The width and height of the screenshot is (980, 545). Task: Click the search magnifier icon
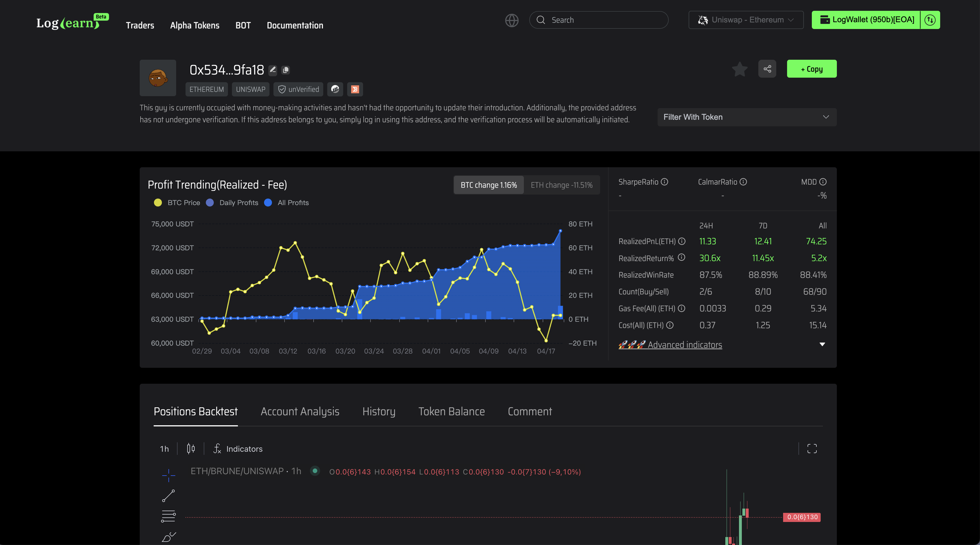pyautogui.click(x=541, y=20)
